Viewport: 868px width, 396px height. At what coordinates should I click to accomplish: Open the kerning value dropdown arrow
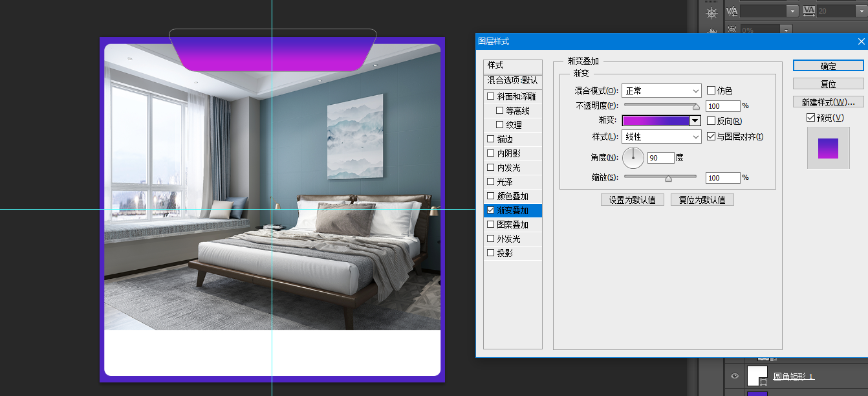tap(792, 11)
